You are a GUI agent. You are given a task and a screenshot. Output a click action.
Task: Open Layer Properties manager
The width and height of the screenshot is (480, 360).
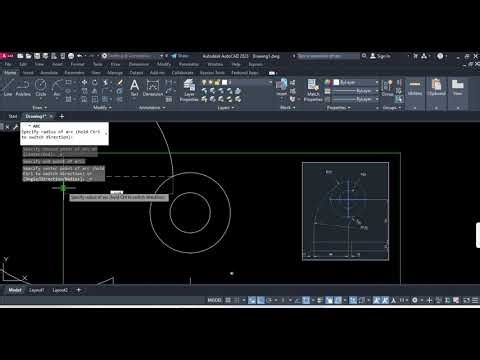[x=189, y=90]
